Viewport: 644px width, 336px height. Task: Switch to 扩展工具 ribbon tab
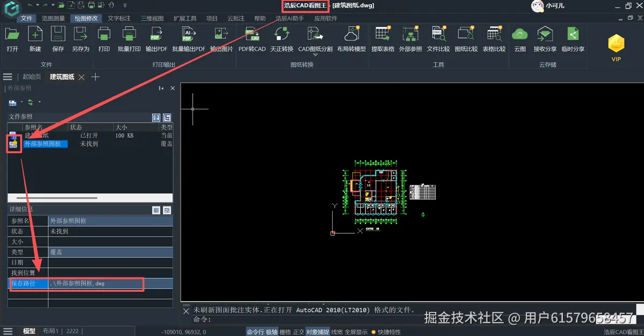pos(185,18)
